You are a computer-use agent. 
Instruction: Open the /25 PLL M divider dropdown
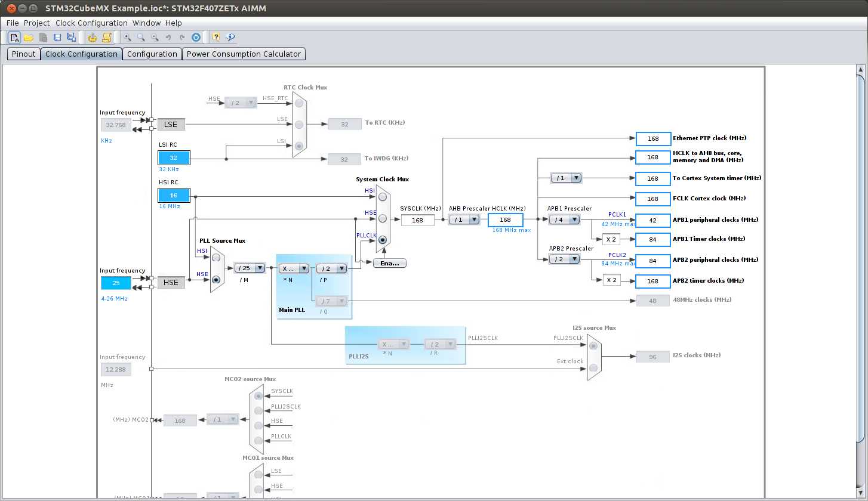tap(250, 268)
